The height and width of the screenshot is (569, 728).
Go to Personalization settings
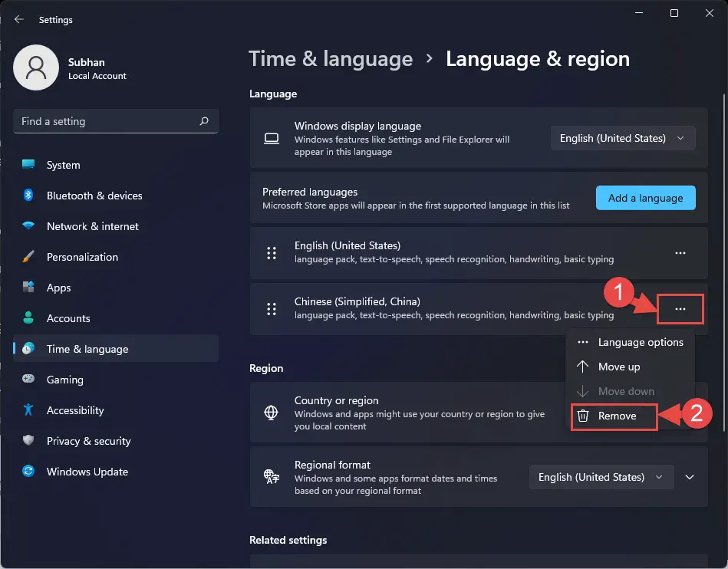click(x=116, y=257)
